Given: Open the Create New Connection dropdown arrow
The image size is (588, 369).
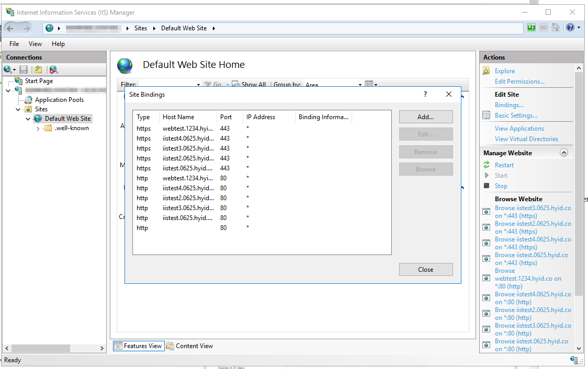Looking at the screenshot, I should click(14, 70).
